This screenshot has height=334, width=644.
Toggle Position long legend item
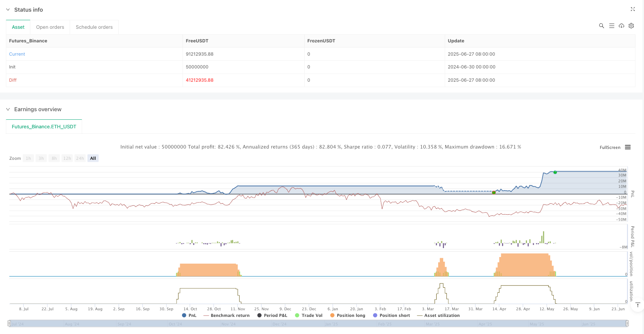click(347, 315)
